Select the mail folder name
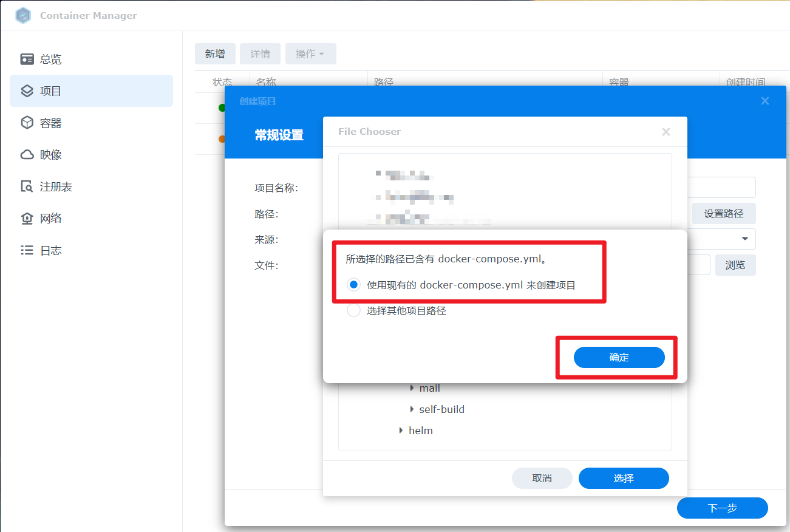This screenshot has height=532, width=790. coord(430,388)
